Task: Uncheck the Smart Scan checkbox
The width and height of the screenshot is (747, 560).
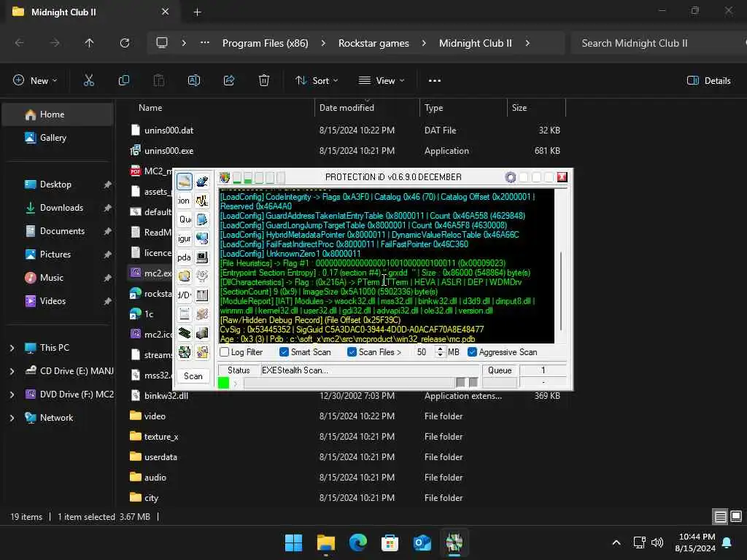Action: pos(284,352)
